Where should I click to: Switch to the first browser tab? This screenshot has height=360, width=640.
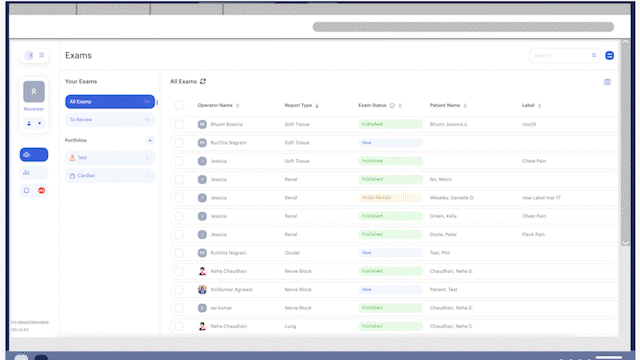[42, 9]
